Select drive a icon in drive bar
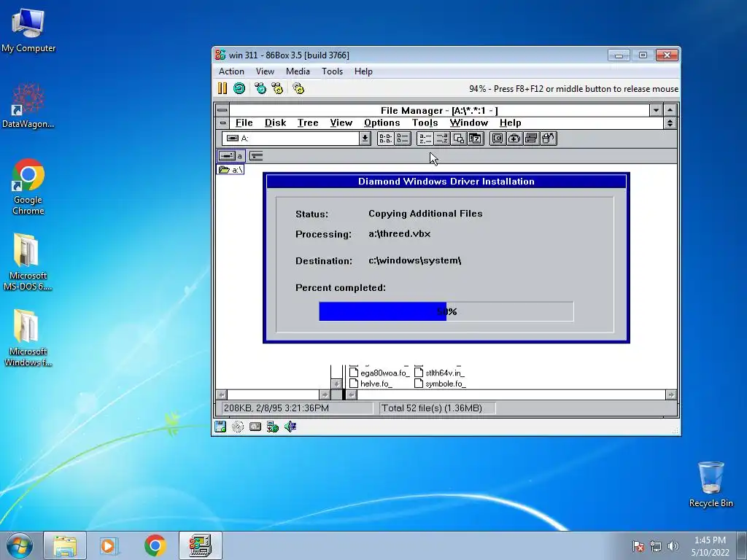 231,156
